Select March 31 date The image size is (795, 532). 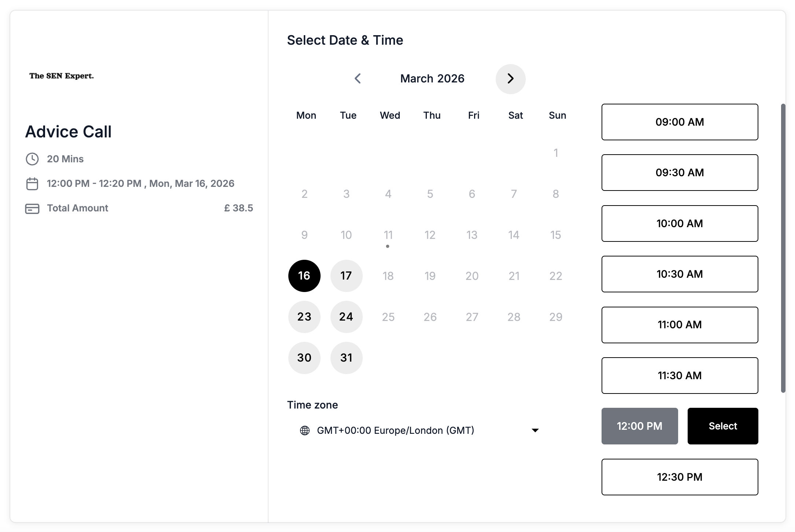click(x=346, y=358)
